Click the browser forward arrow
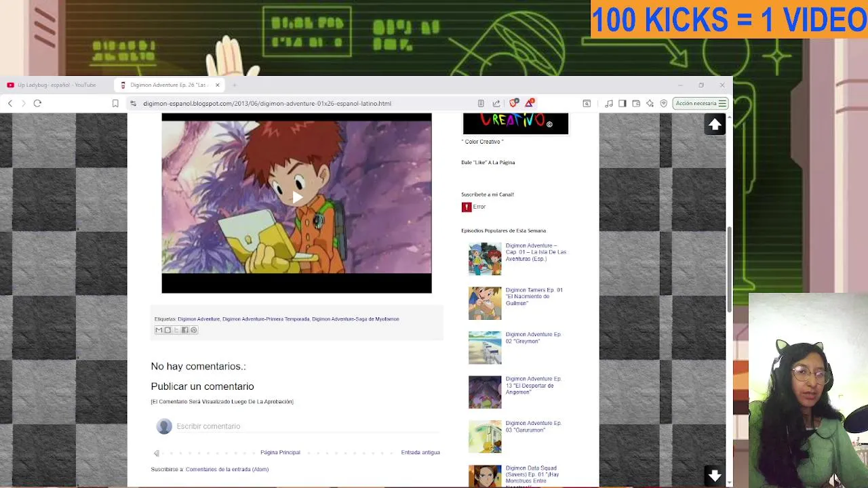The image size is (868, 488). coord(24,103)
